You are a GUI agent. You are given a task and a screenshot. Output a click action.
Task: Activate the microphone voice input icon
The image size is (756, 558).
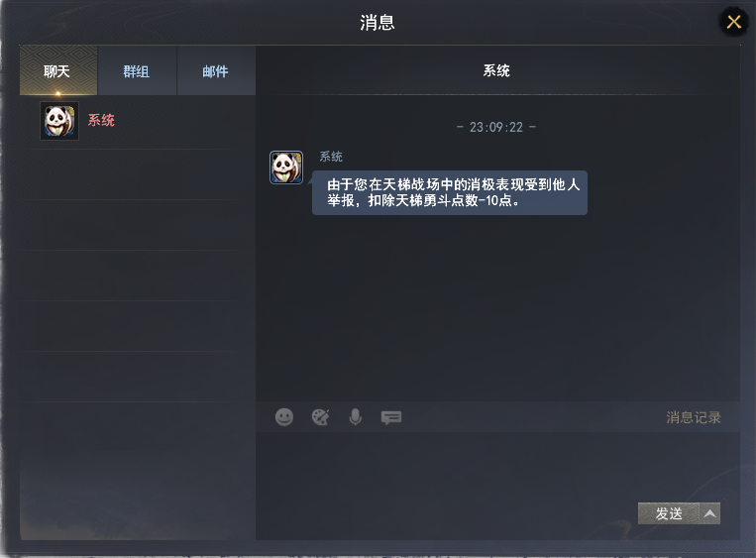click(356, 417)
